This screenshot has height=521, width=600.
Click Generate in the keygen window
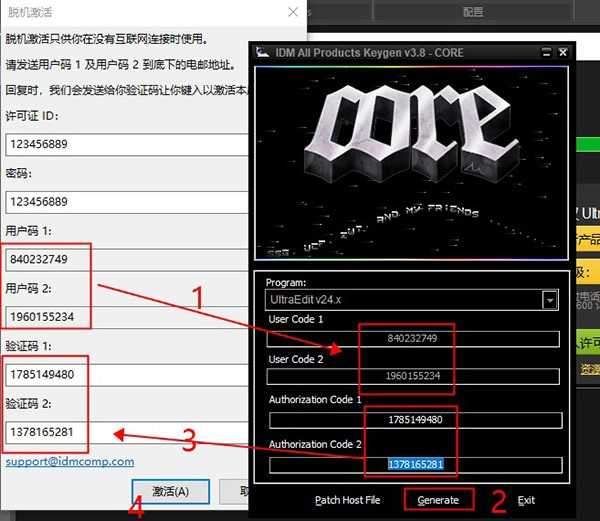438,500
